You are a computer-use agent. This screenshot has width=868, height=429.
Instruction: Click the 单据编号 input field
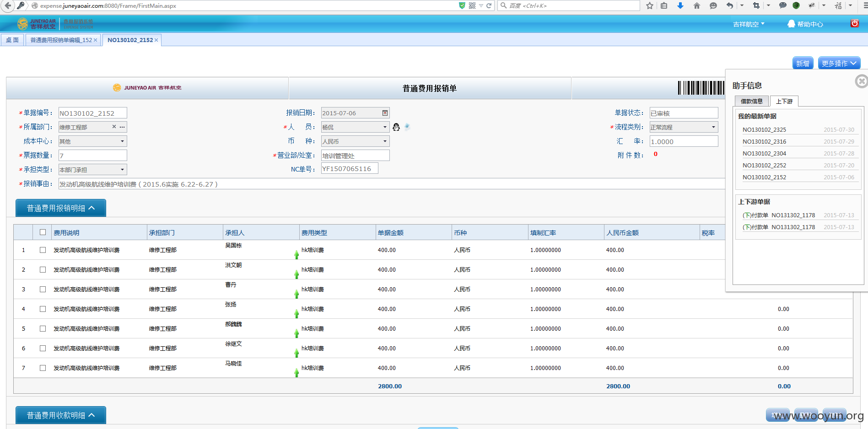(93, 113)
